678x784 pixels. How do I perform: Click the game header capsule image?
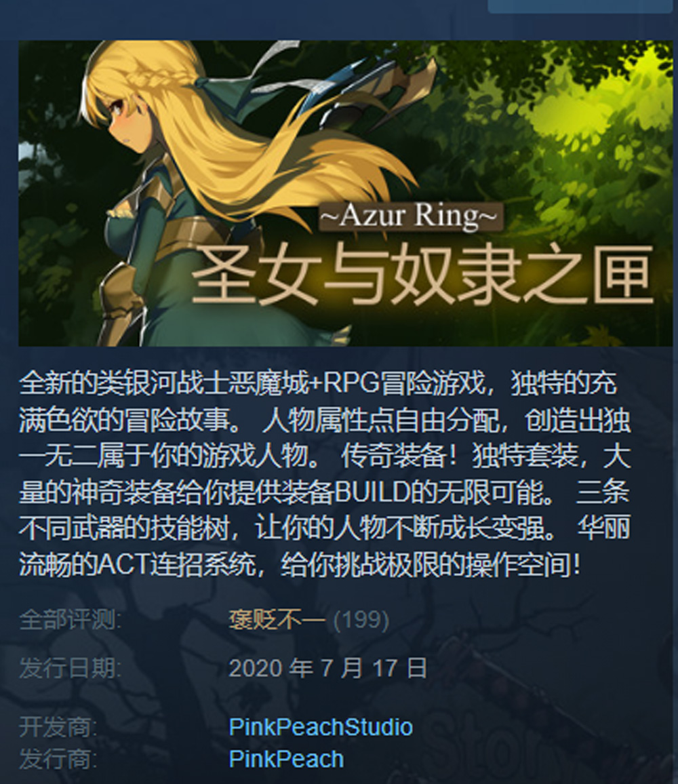click(346, 193)
